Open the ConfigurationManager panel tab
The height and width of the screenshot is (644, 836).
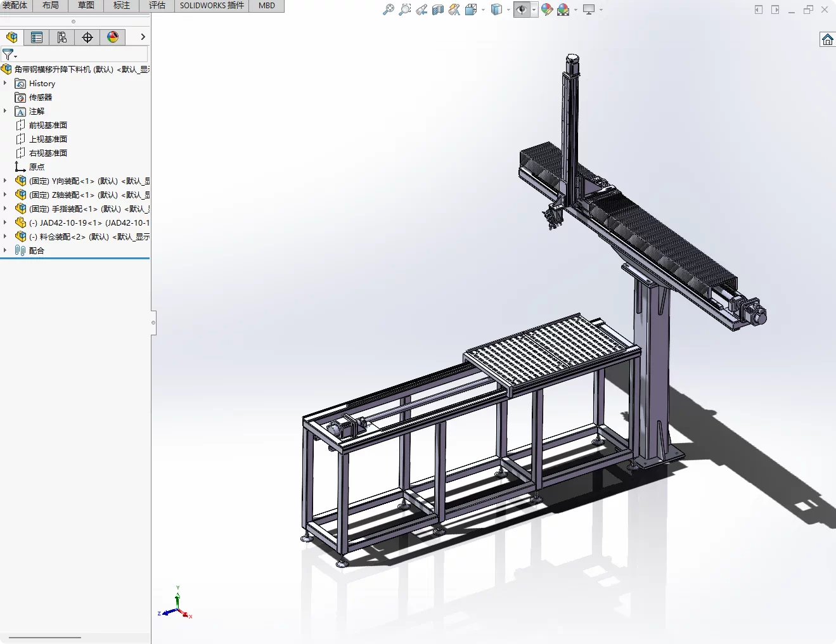[x=62, y=37]
